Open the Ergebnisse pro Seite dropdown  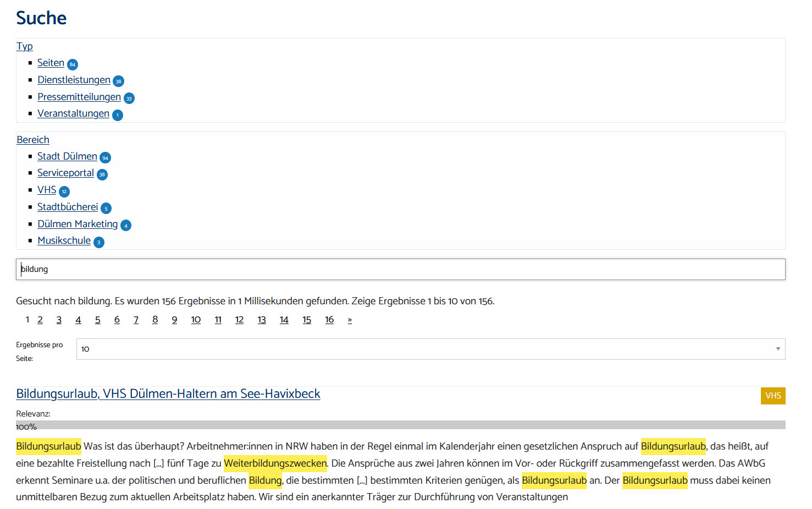point(430,349)
